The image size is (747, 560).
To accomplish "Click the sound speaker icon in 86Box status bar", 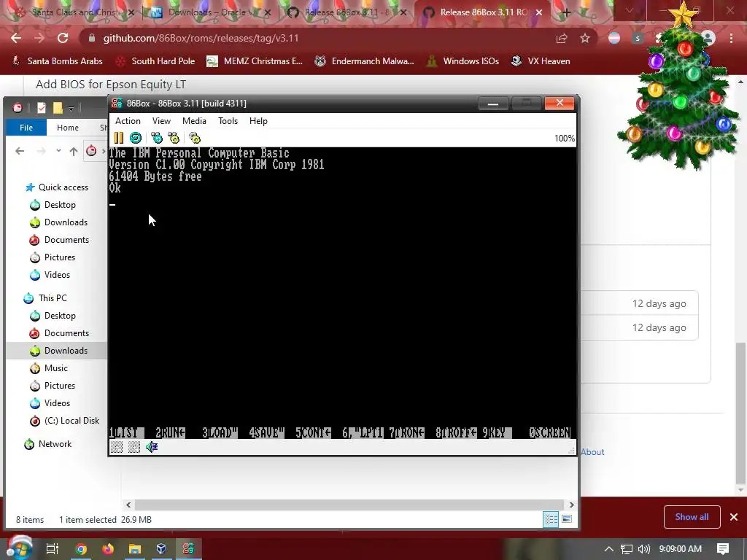I will (x=152, y=447).
